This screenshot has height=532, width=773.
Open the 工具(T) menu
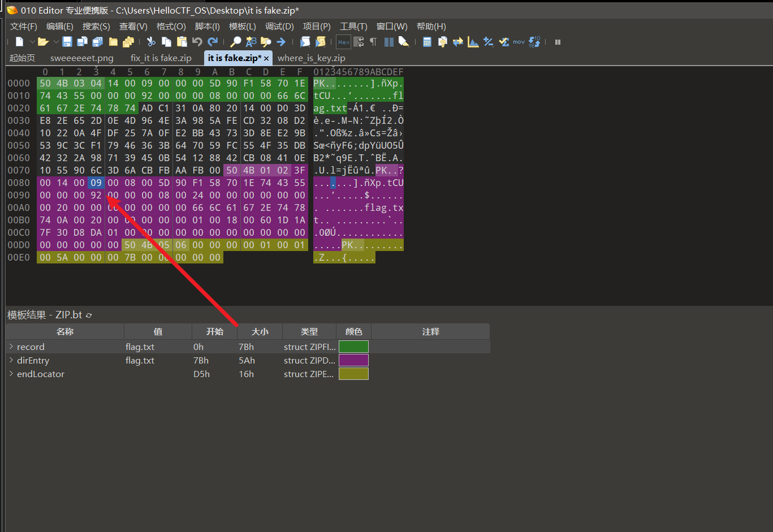click(353, 27)
